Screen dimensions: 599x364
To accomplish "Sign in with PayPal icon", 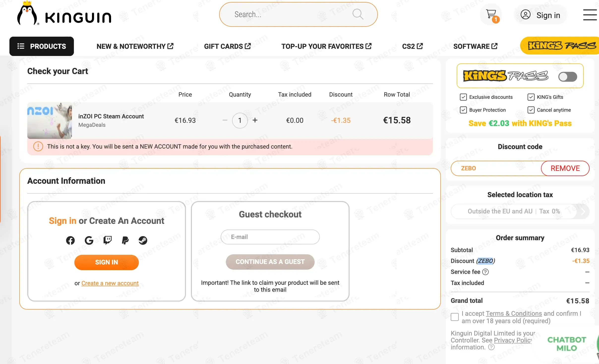I will click(x=125, y=240).
